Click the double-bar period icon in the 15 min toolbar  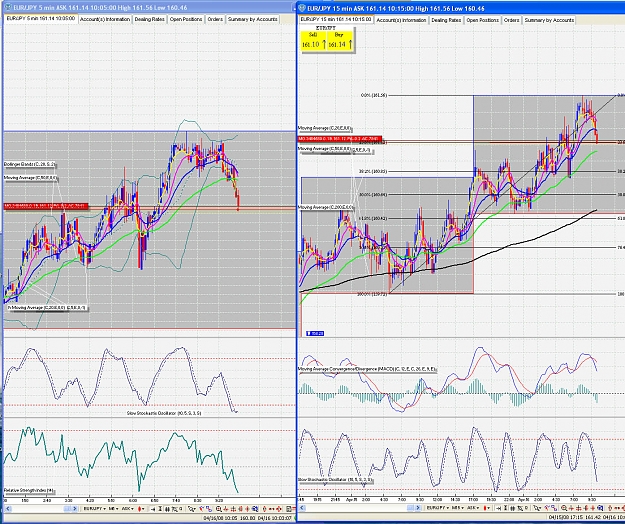(513, 508)
